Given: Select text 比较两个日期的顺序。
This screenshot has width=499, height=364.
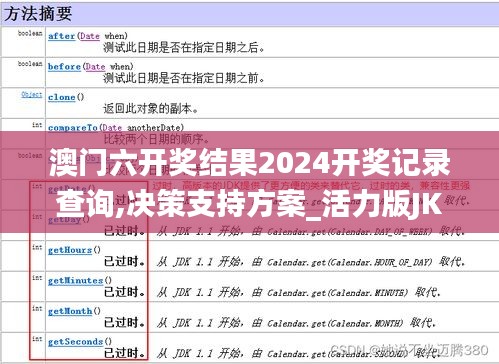Looking at the screenshot, I should tap(157, 139).
